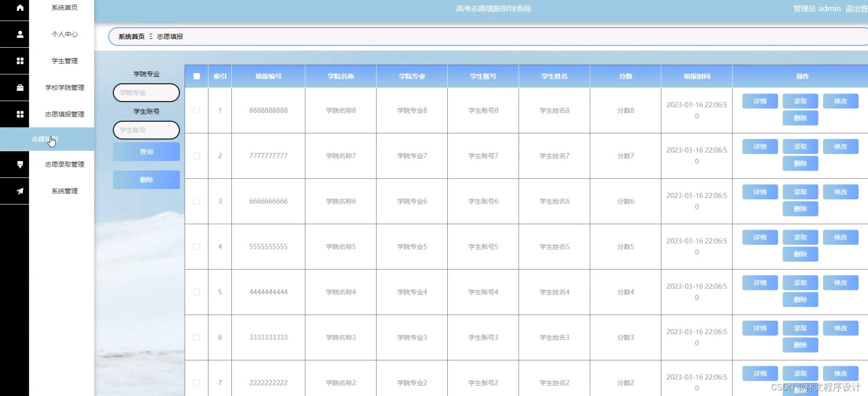Viewport: 868px width, 396px height.
Task: Expand the 学生管理 menu
Action: 65,61
